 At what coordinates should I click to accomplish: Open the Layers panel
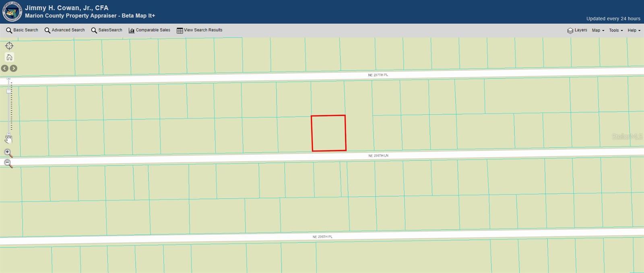point(577,31)
